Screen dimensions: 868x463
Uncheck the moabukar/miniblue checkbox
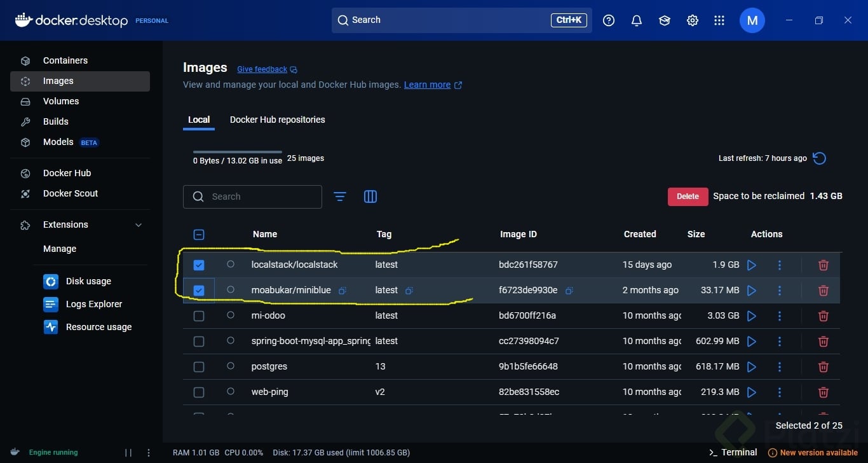[x=199, y=290]
